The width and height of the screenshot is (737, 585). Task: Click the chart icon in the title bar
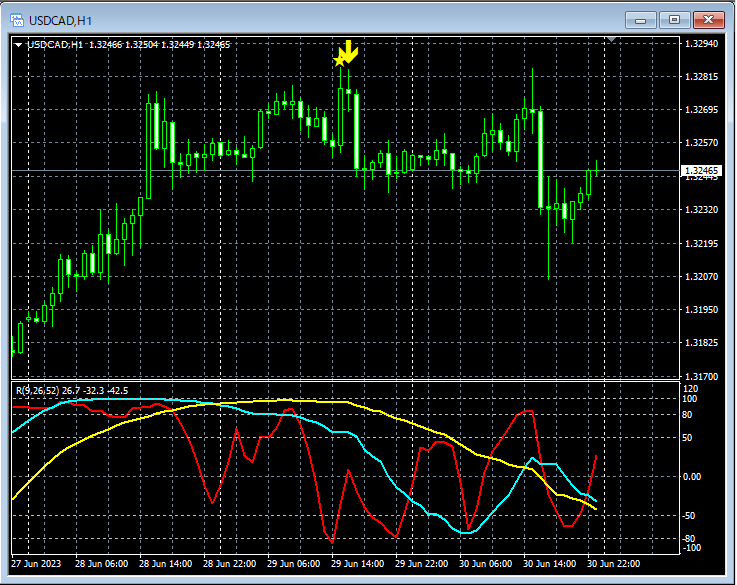(17, 20)
